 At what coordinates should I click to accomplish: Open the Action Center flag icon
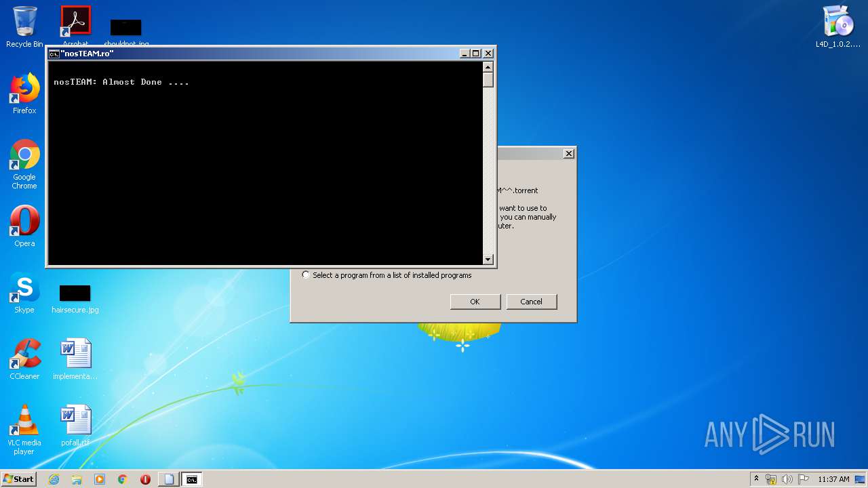point(803,479)
